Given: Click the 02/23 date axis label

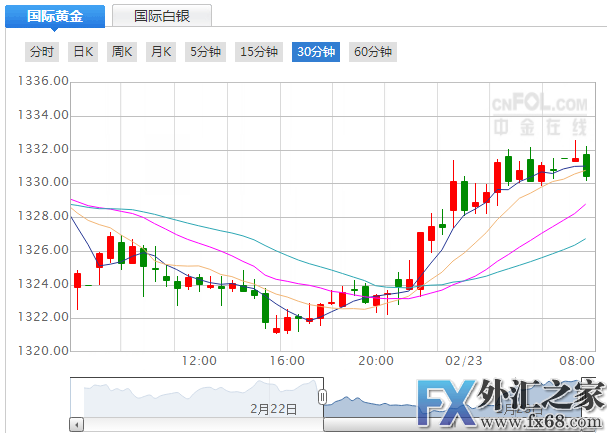Looking at the screenshot, I should coord(464,361).
